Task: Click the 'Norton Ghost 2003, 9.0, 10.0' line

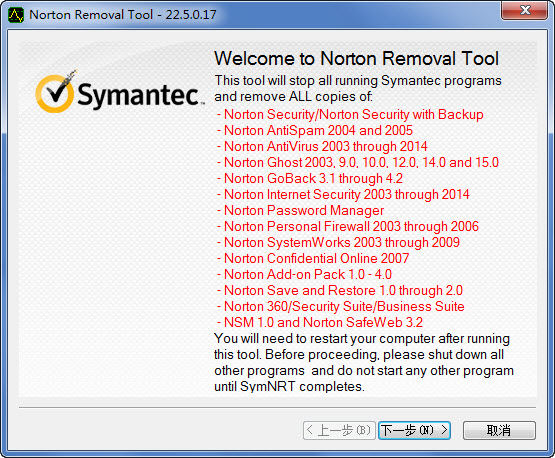Action: (358, 162)
